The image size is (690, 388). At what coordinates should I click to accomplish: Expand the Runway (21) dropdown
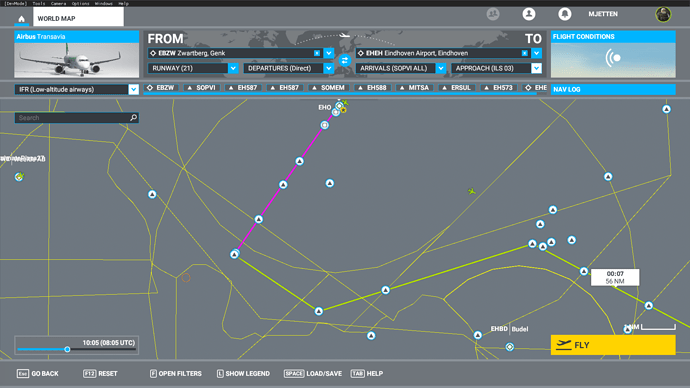(x=233, y=68)
